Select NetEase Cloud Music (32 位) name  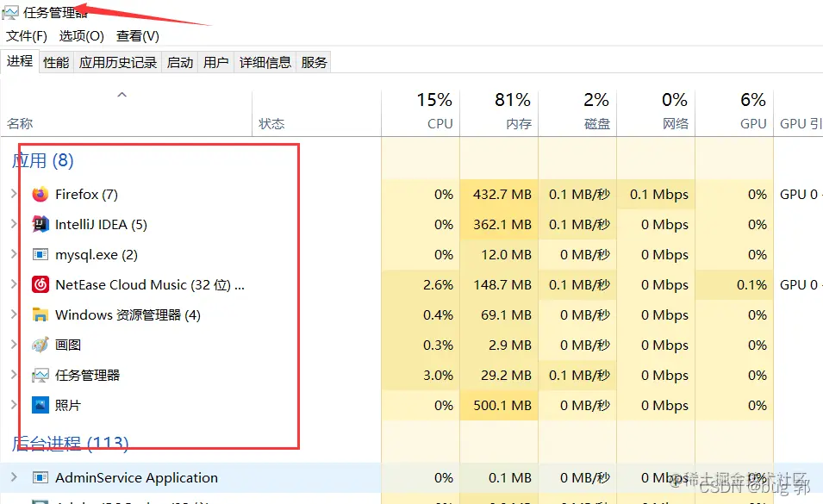(150, 285)
